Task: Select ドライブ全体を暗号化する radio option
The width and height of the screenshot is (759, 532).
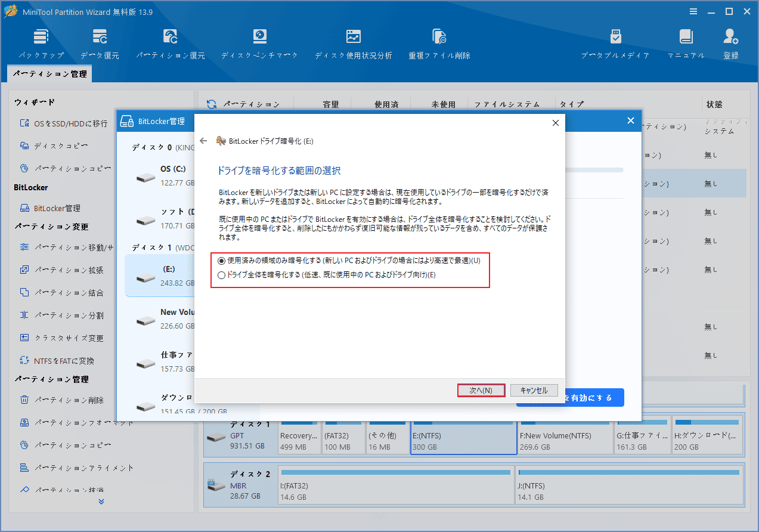Action: [x=327, y=276]
